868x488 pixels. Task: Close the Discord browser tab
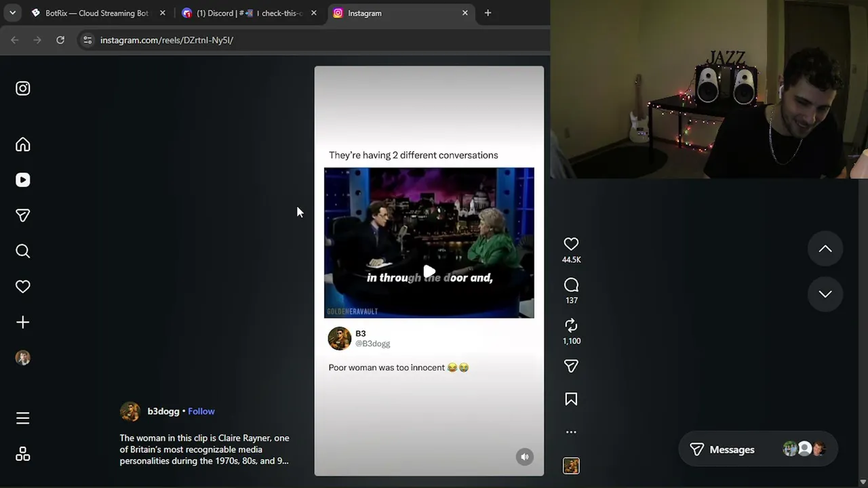point(313,13)
